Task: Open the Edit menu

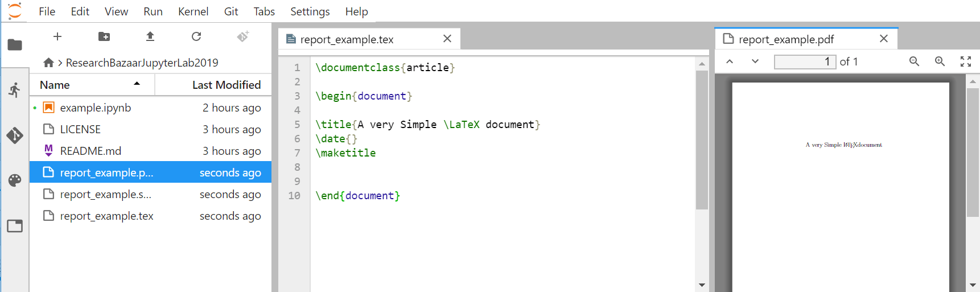Action: 80,11
